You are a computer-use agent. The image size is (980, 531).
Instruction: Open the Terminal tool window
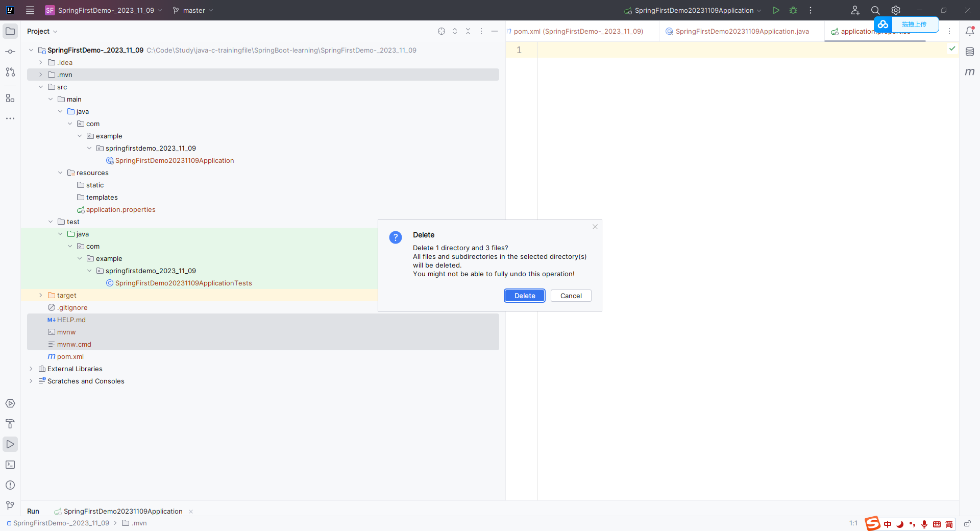click(x=10, y=465)
